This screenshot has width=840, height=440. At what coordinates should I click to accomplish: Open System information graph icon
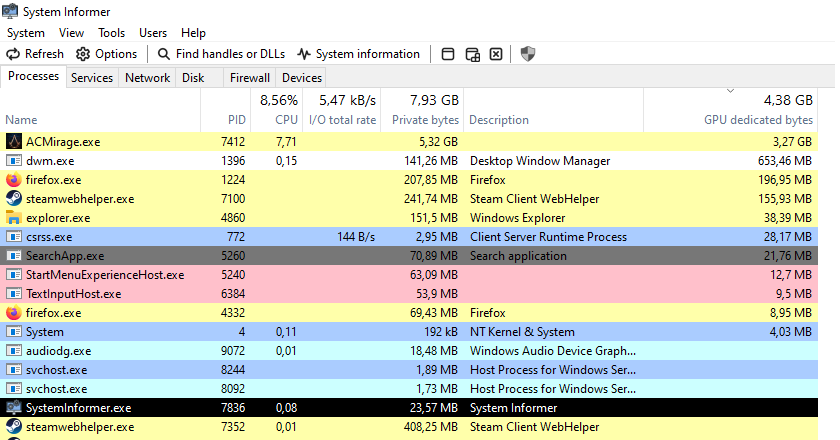(304, 54)
